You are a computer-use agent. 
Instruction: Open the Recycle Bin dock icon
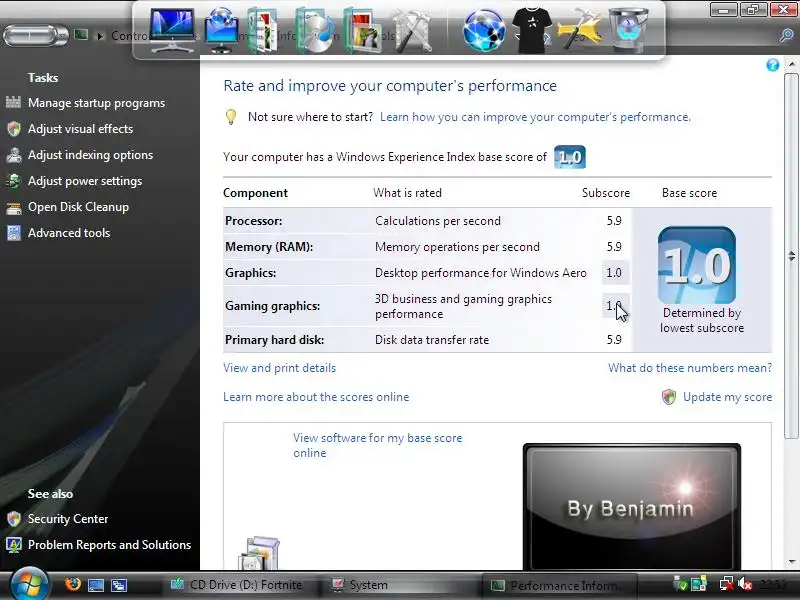(629, 30)
